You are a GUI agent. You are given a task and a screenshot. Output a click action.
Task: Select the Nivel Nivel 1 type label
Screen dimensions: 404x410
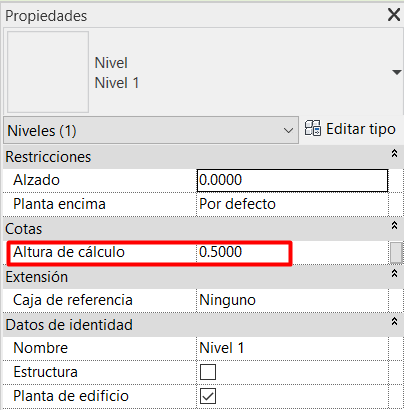click(117, 73)
